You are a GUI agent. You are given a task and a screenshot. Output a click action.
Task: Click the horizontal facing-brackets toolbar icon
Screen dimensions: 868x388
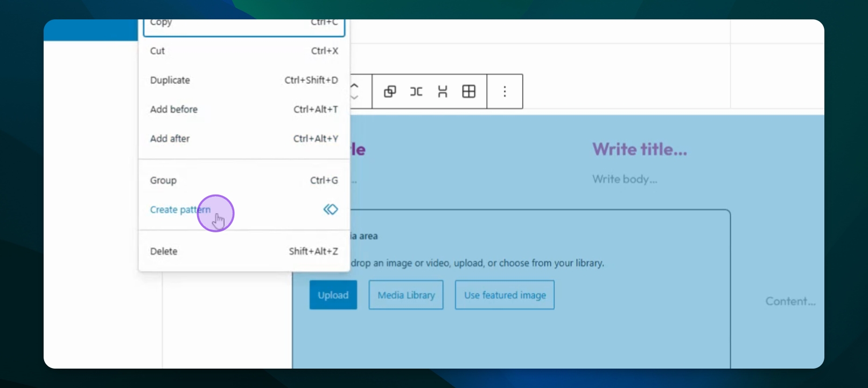point(416,92)
